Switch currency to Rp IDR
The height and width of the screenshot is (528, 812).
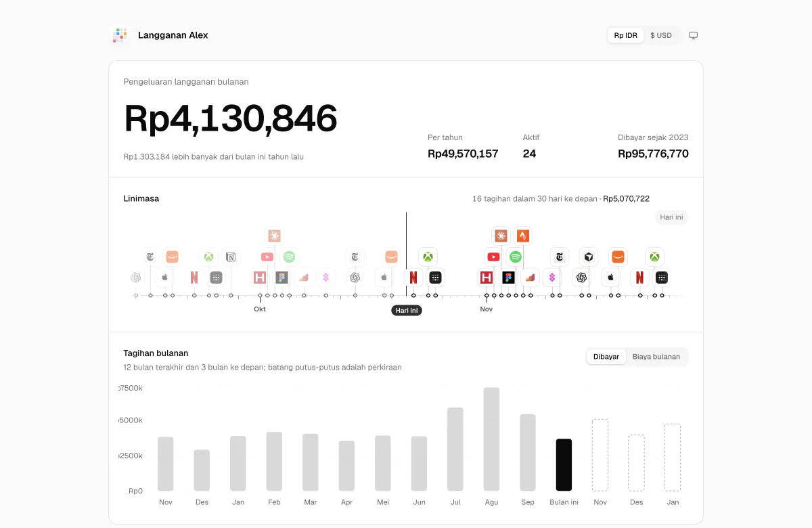pos(626,35)
